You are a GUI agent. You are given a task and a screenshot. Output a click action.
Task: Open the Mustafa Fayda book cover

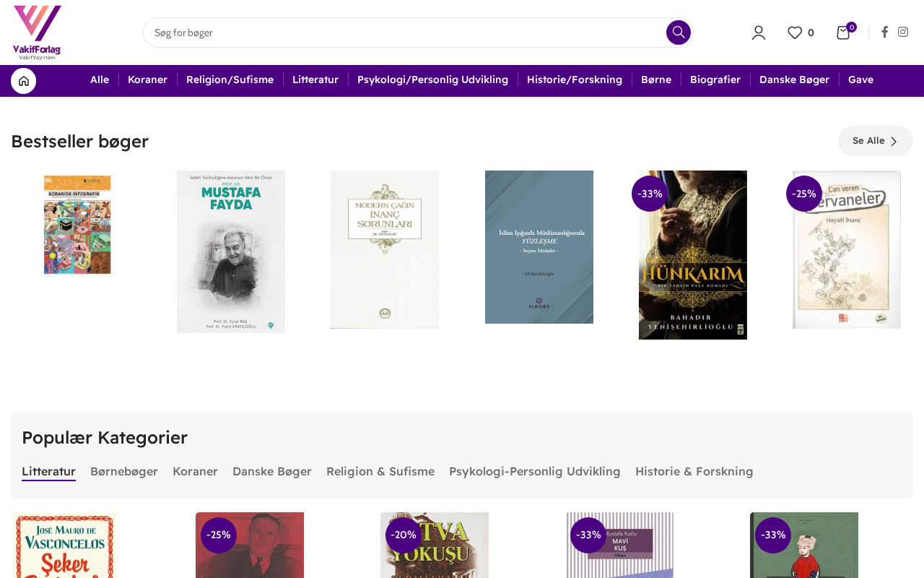coord(231,252)
